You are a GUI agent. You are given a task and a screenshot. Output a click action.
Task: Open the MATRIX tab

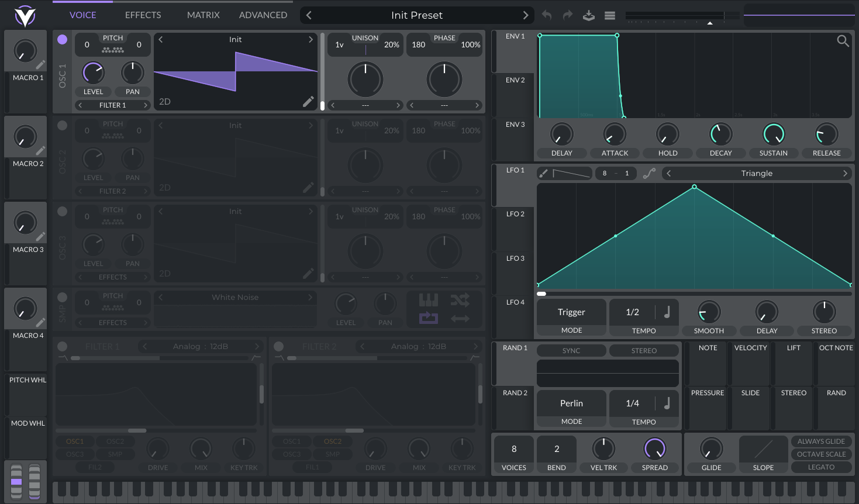click(203, 15)
